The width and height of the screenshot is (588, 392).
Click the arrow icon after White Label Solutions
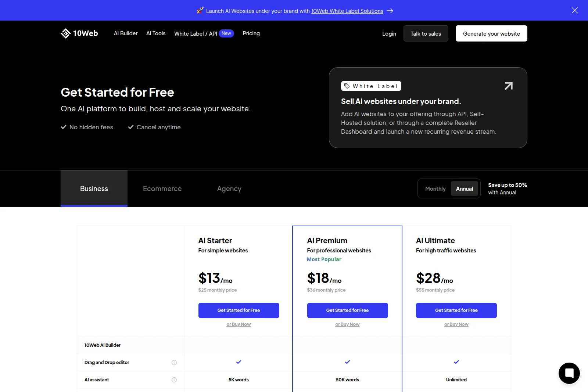390,11
